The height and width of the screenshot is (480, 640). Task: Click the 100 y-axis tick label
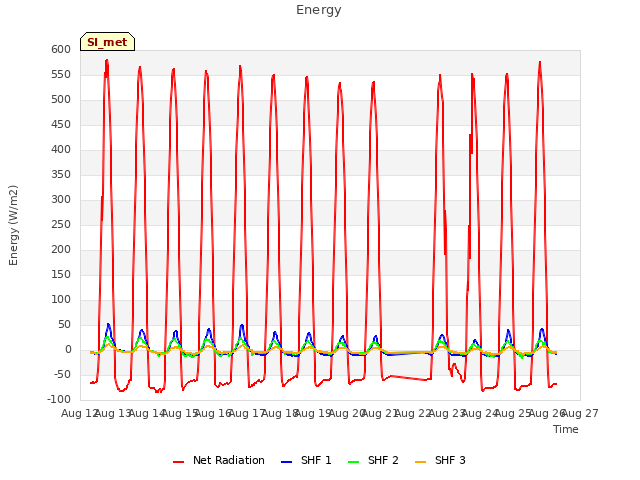61,300
